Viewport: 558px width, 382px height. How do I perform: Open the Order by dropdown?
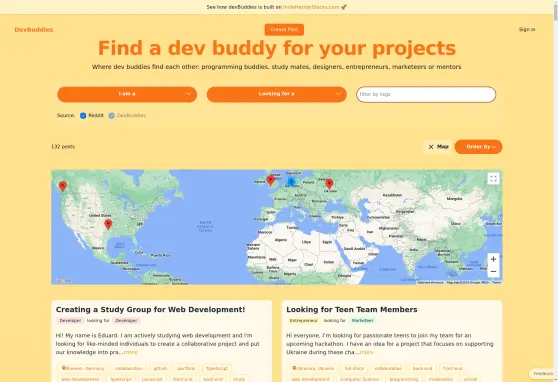click(478, 147)
